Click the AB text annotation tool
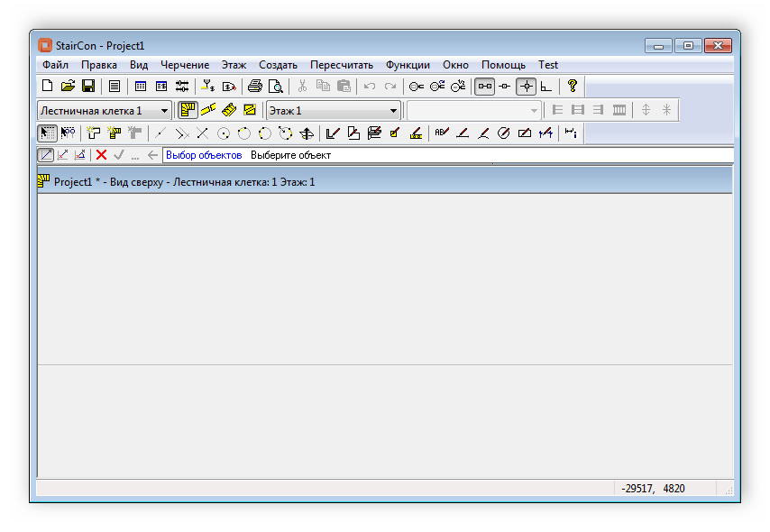The width and height of the screenshot is (770, 532). click(441, 133)
